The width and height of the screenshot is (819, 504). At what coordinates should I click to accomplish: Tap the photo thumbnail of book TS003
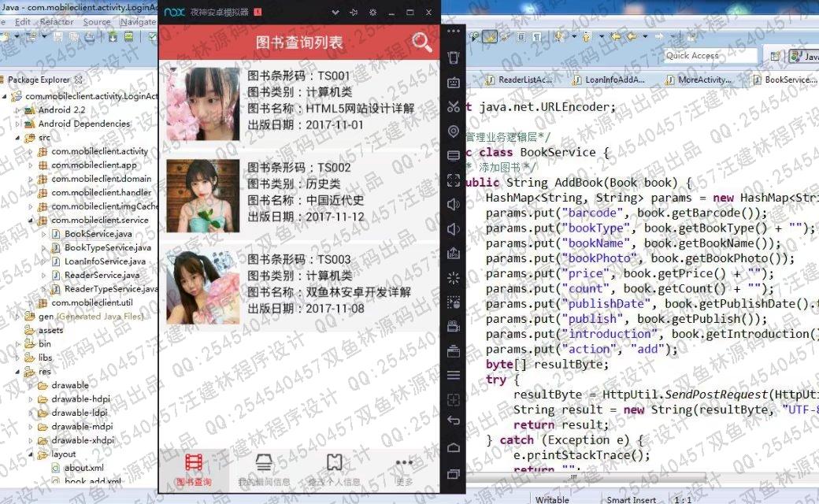click(203, 287)
